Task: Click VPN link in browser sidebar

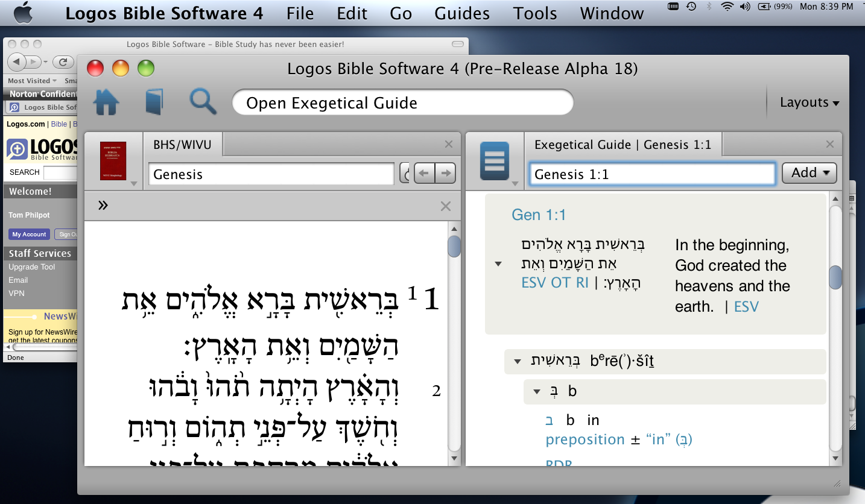Action: pos(16,294)
